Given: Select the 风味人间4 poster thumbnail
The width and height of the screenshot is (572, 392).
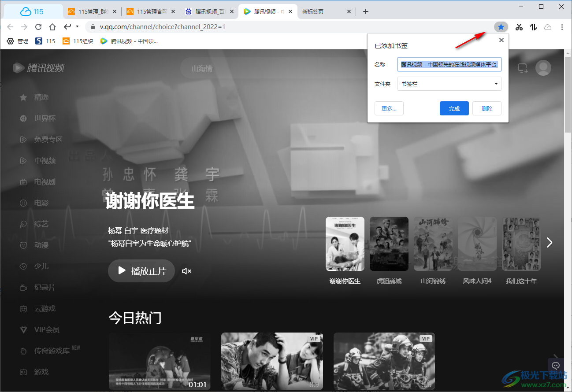Looking at the screenshot, I should pos(477,244).
